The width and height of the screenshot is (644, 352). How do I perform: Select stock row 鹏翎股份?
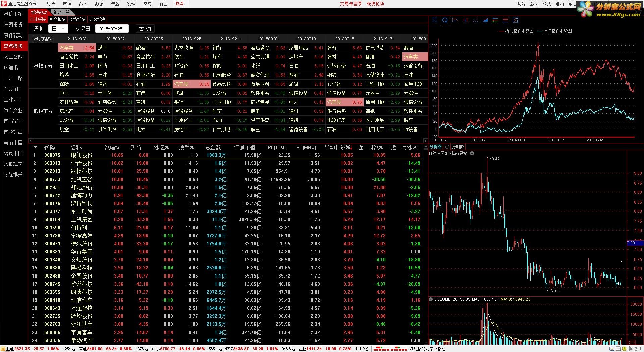[x=226, y=155]
